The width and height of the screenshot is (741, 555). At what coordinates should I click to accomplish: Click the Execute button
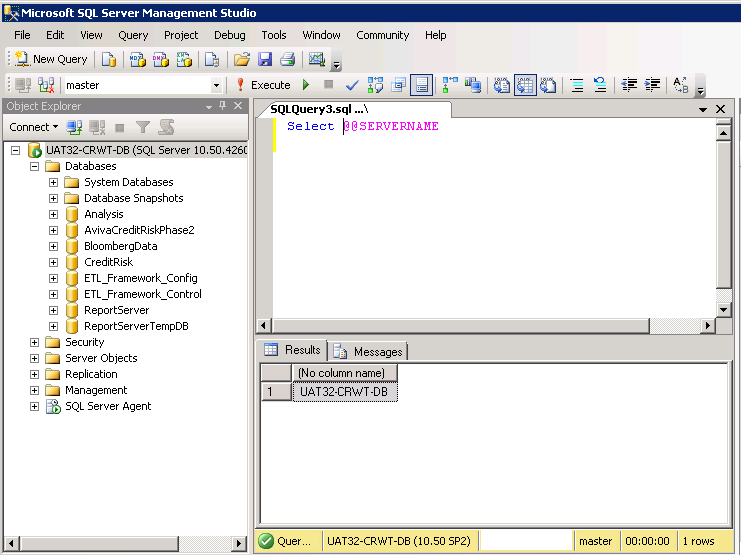264,85
